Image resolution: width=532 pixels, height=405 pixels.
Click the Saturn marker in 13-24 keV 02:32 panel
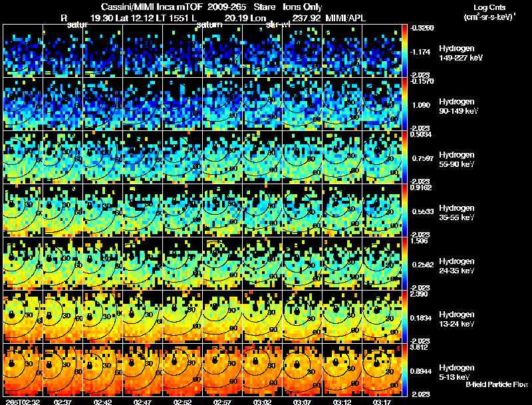(11, 315)
